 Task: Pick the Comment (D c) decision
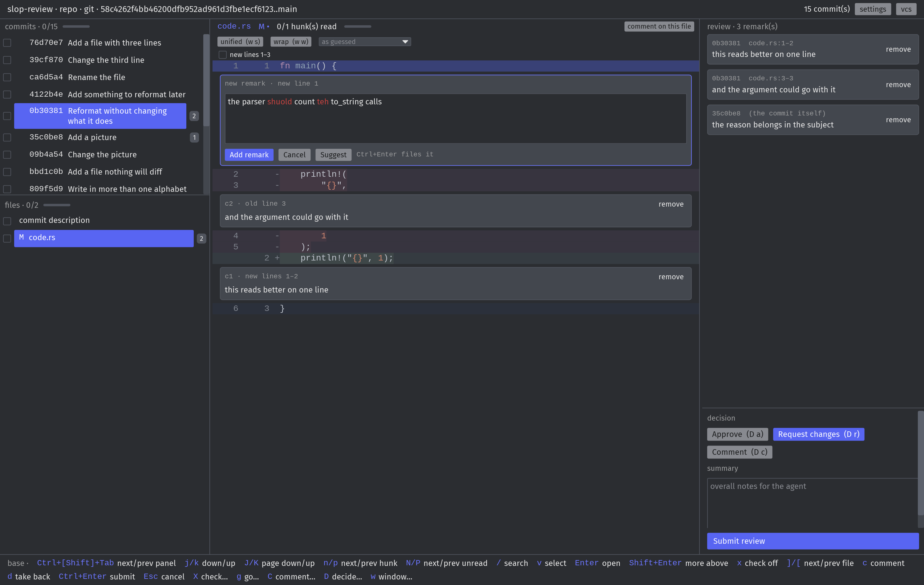[740, 452]
